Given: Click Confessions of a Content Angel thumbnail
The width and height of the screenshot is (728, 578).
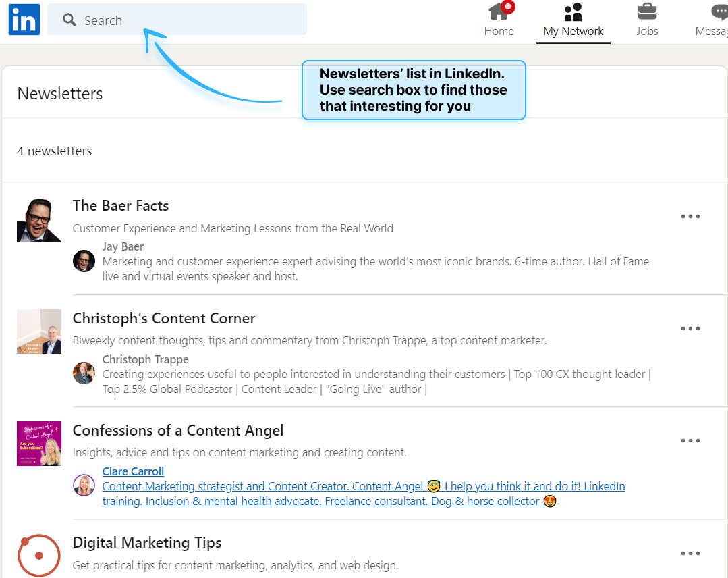Looking at the screenshot, I should (x=39, y=444).
